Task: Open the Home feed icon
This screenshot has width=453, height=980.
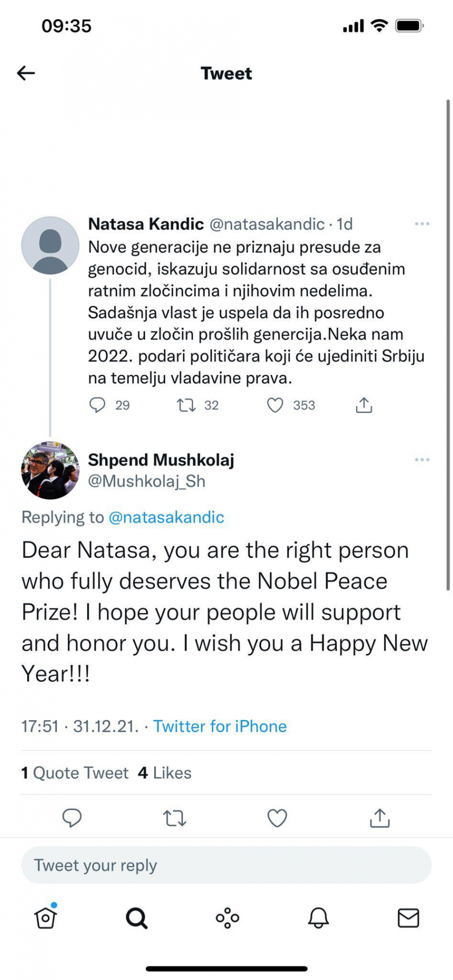Action: click(45, 918)
